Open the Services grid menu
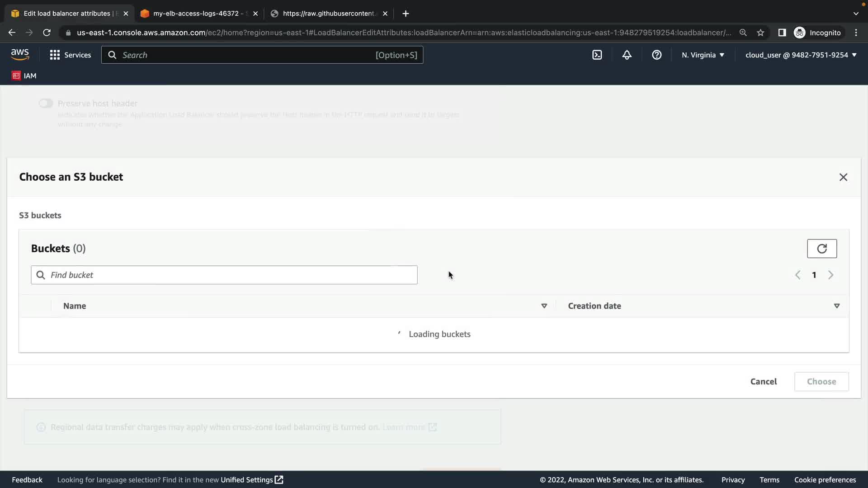The width and height of the screenshot is (868, 488). pyautogui.click(x=70, y=55)
